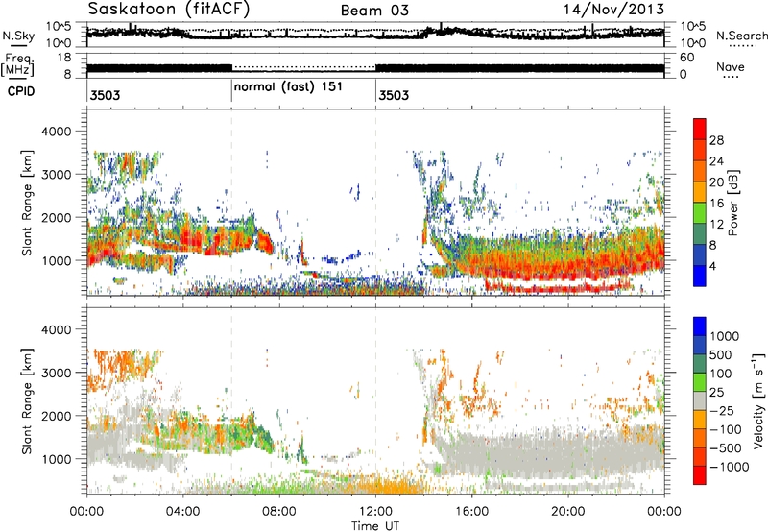Image resolution: width=768 pixels, height=532 pixels.
Task: Click the "Velocity [m s-1]" colorbar title
Action: pos(759,400)
